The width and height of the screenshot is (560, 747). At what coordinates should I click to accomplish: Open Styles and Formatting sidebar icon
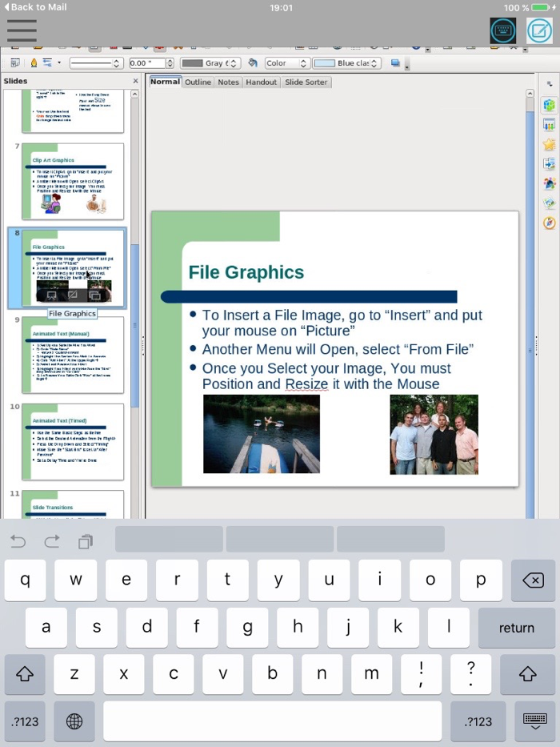click(549, 183)
